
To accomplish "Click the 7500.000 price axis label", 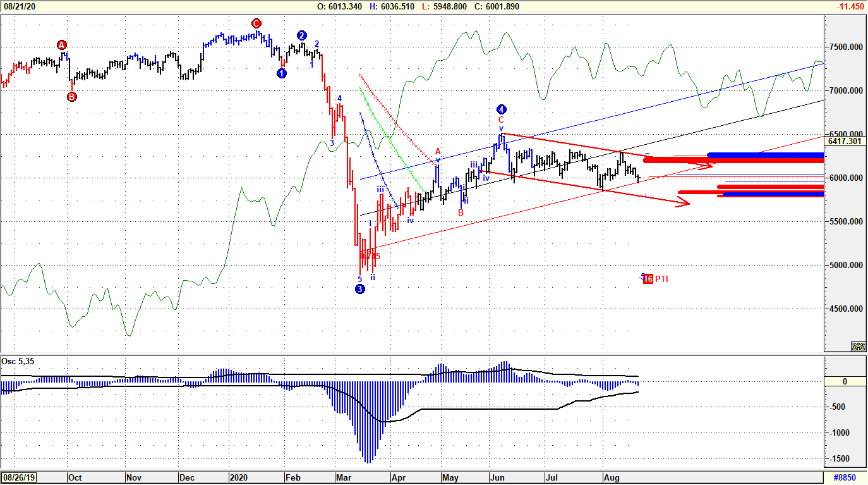I will [845, 47].
